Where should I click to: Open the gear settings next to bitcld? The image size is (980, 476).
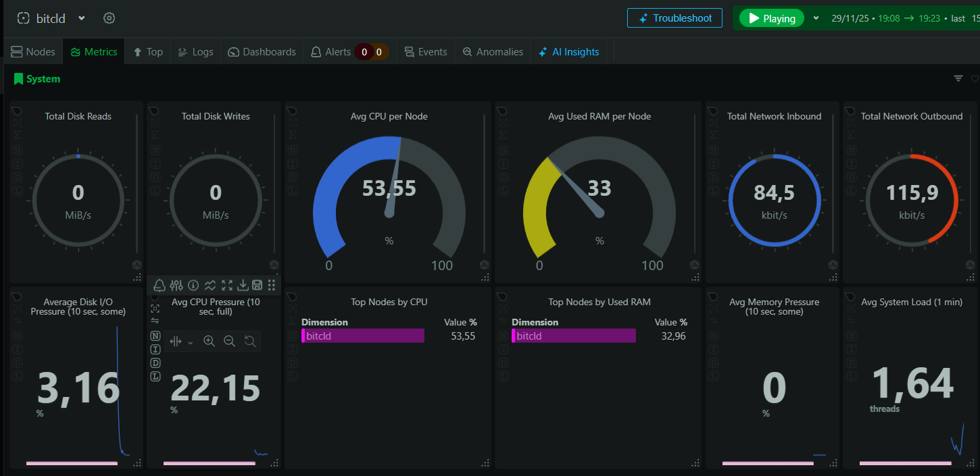[x=109, y=18]
